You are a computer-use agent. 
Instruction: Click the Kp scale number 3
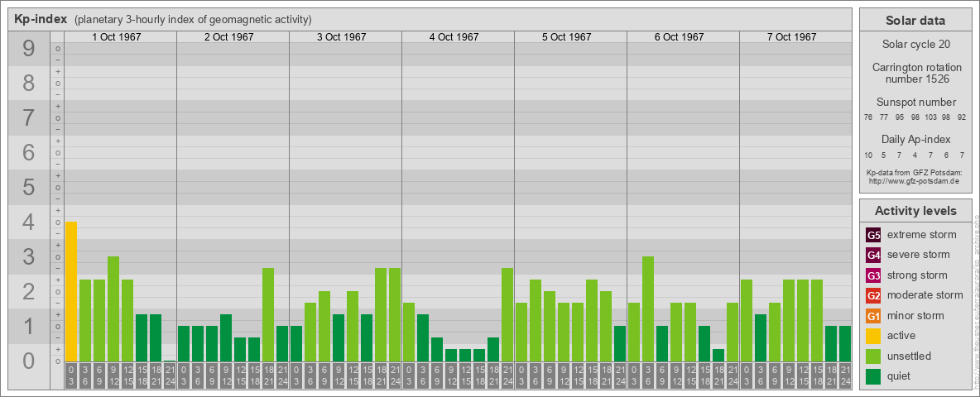29,256
